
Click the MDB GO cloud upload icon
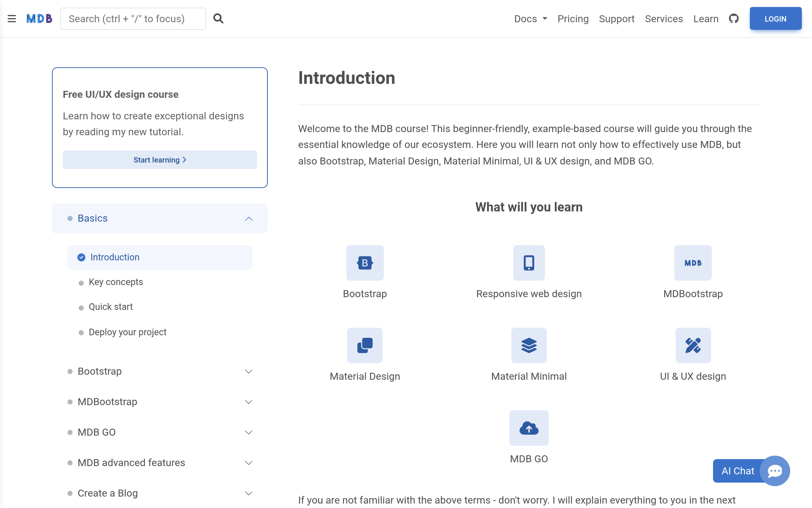pos(529,428)
